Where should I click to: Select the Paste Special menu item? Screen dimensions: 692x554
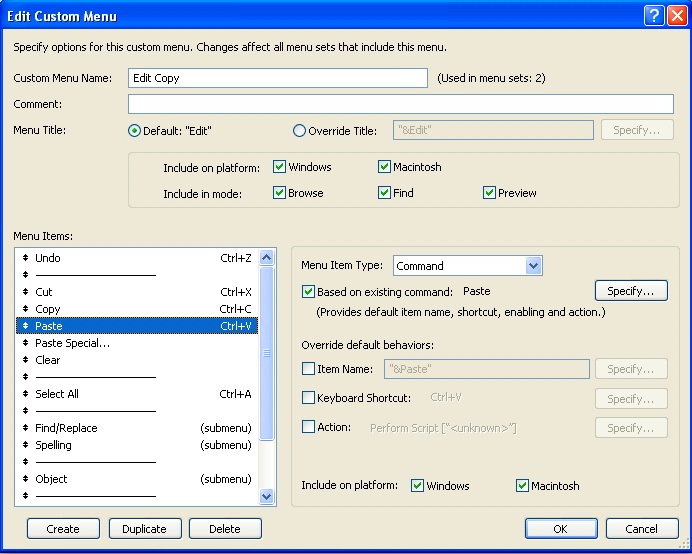(x=72, y=343)
